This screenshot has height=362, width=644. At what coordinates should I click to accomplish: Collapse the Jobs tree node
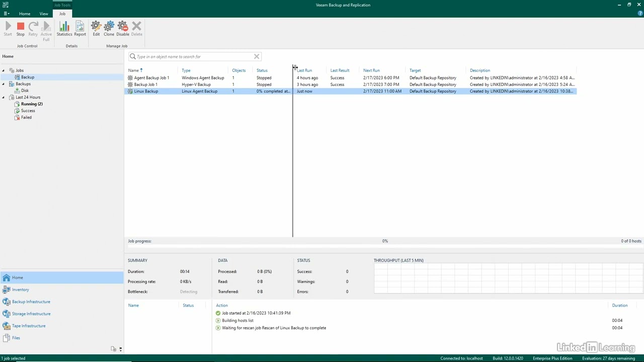pyautogui.click(x=4, y=70)
